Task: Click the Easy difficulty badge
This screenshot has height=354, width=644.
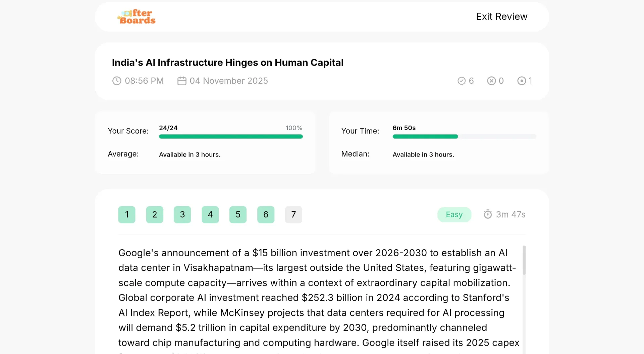Action: click(454, 215)
